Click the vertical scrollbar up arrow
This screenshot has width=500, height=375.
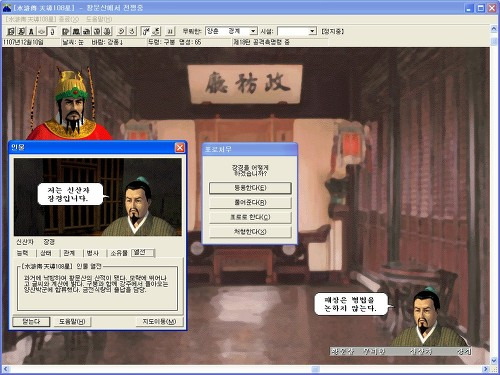coord(494,29)
